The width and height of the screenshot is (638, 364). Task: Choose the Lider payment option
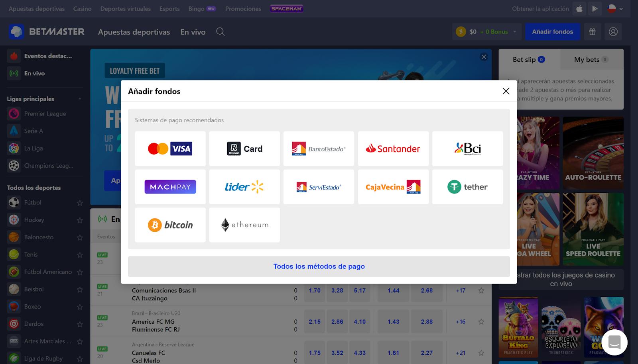coord(244,187)
